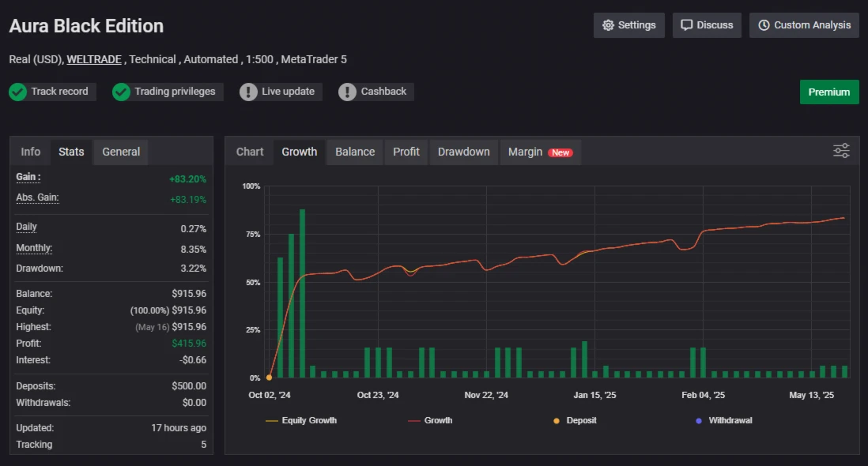This screenshot has height=466, width=868.
Task: Click the Trading privileges green checkmark icon
Action: click(x=121, y=92)
